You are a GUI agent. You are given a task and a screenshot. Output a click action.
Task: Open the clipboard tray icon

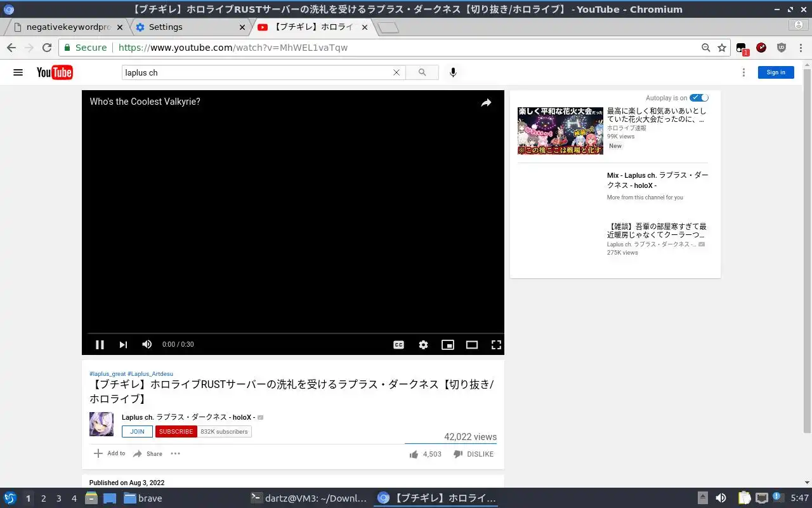coord(744,498)
